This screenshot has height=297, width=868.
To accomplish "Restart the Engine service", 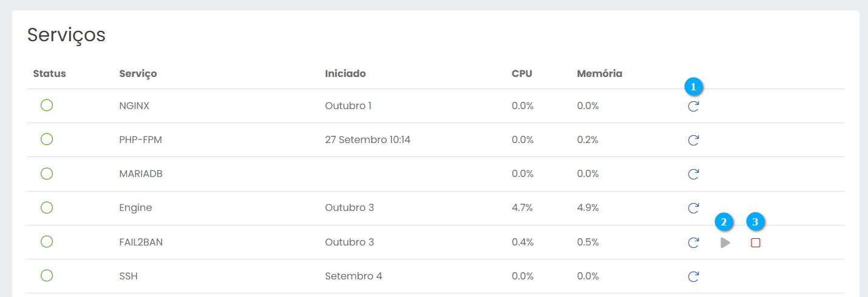I will (693, 209).
